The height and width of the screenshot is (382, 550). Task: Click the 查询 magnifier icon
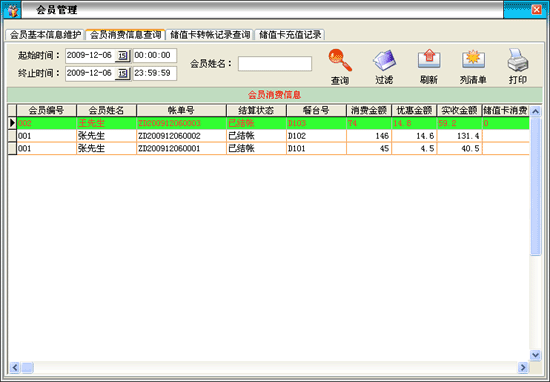tap(340, 60)
